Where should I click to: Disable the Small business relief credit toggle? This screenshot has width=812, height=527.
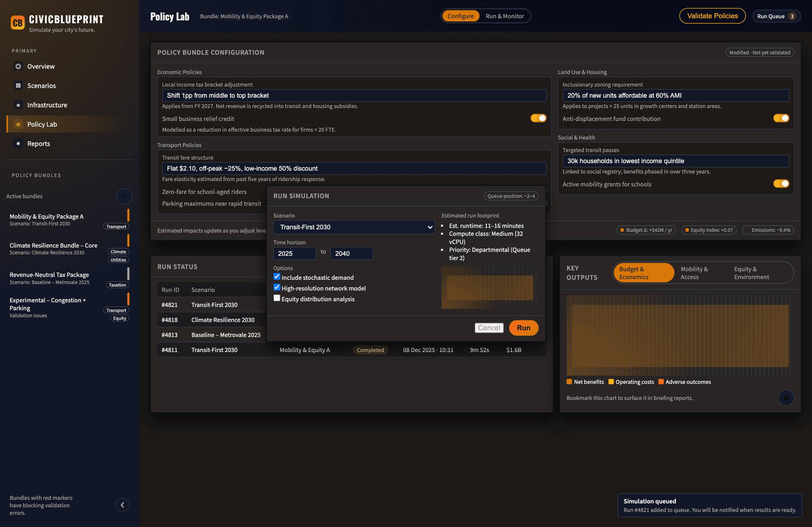538,118
